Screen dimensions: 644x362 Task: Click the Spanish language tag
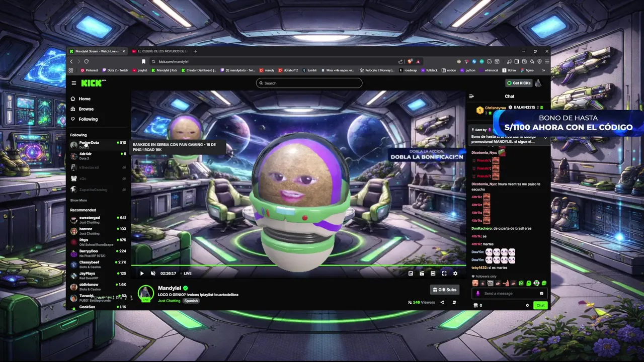point(191,301)
